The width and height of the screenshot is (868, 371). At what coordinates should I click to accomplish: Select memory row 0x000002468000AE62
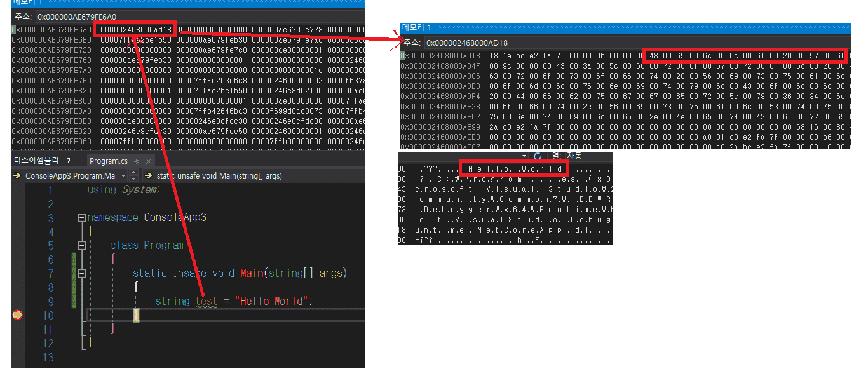[625, 116]
